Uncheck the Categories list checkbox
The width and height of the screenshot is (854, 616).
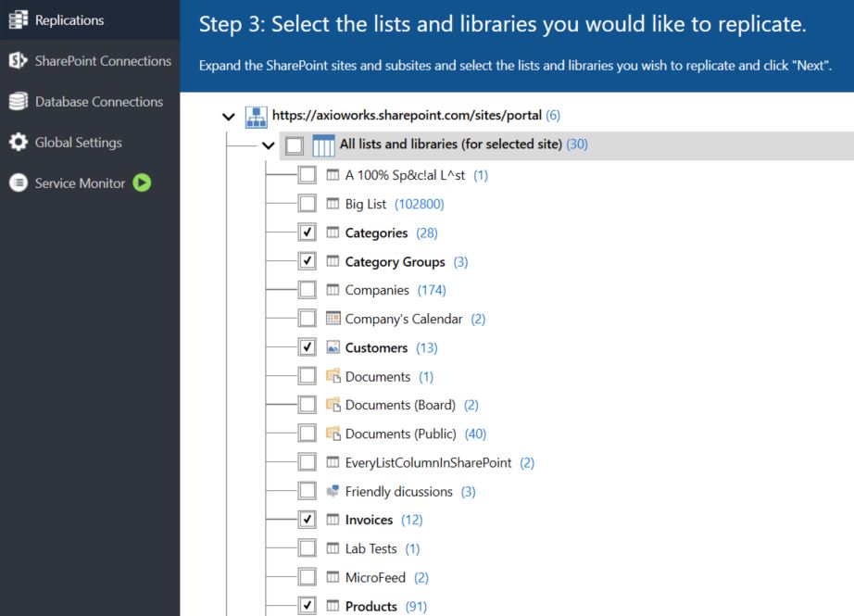click(x=308, y=233)
